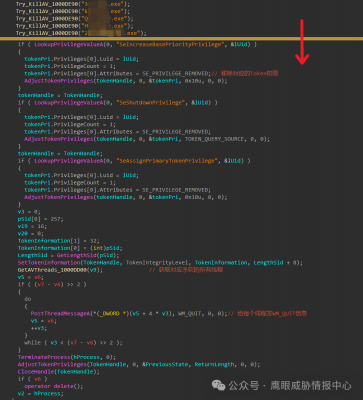This screenshot has height=400, width=363.
Task: Click the GetAVThreads_1000DD00(v9) call
Action: pos(60,270)
